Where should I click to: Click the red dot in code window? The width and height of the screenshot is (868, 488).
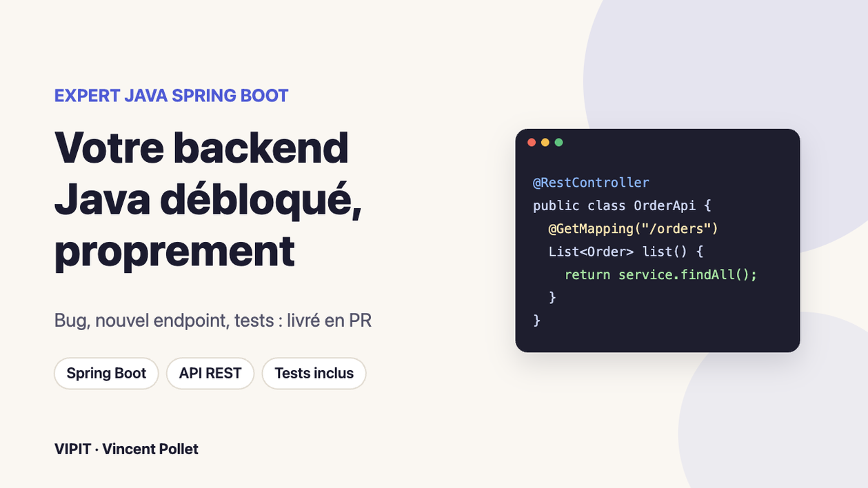[x=532, y=143]
